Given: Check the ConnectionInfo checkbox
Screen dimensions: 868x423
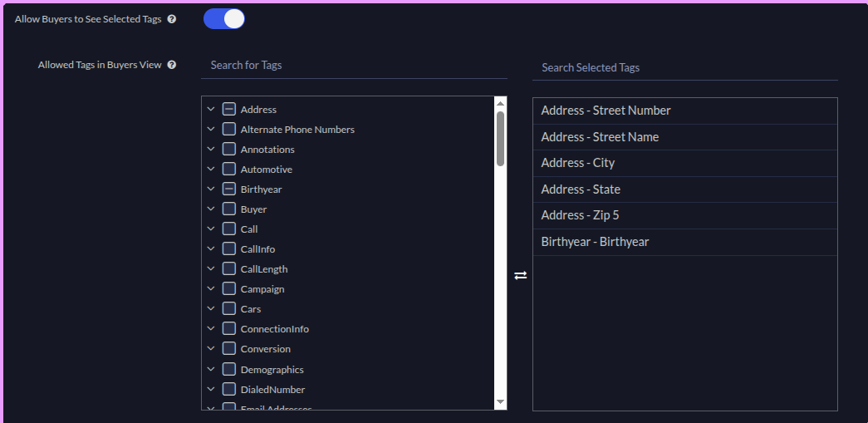Looking at the screenshot, I should [x=229, y=328].
